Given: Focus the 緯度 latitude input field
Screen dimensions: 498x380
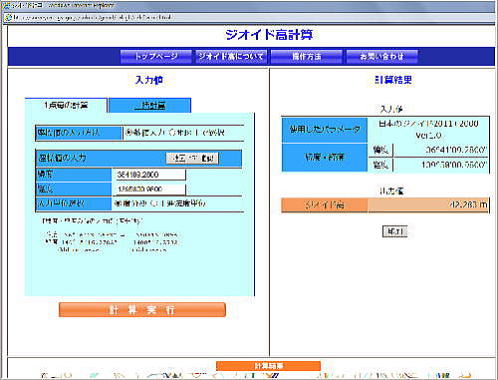Looking at the screenshot, I should click(150, 174).
